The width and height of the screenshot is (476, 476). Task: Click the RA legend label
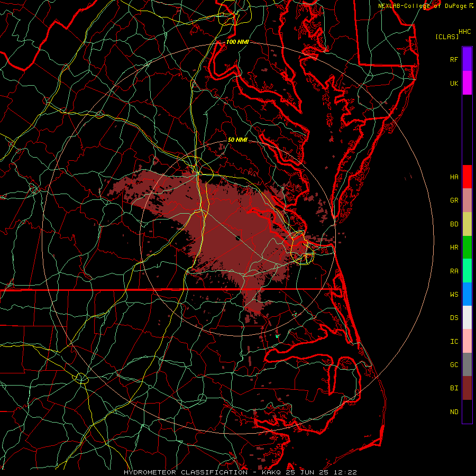454,271
